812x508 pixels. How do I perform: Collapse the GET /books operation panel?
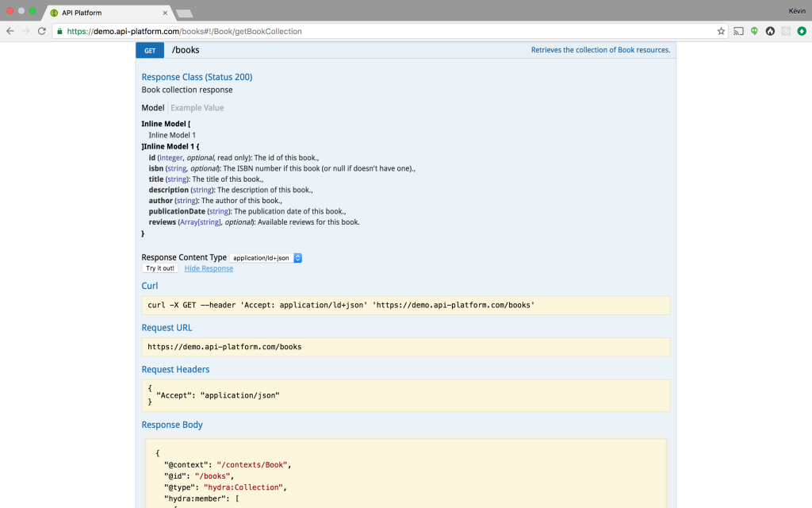(186, 49)
